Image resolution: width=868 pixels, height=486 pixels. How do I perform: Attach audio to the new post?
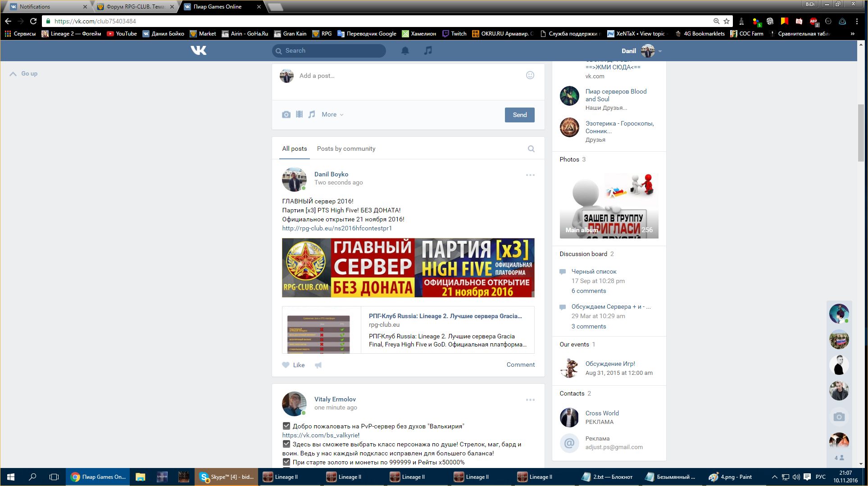point(312,114)
